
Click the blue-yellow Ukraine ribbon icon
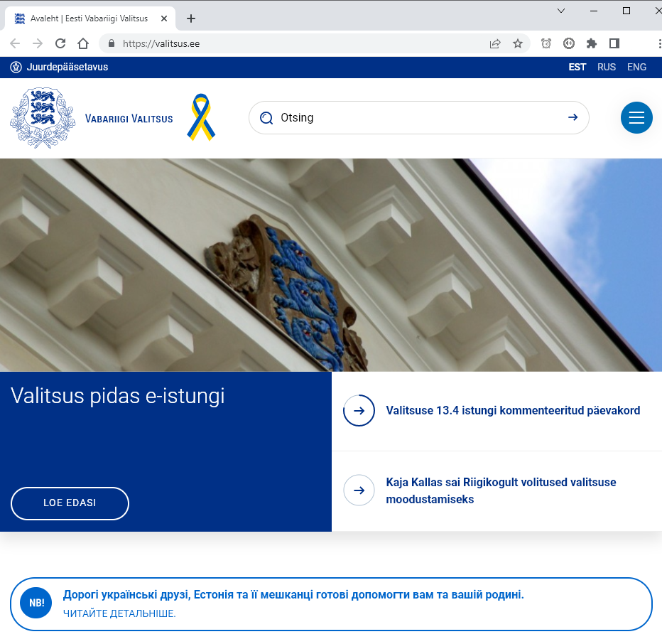(201, 117)
